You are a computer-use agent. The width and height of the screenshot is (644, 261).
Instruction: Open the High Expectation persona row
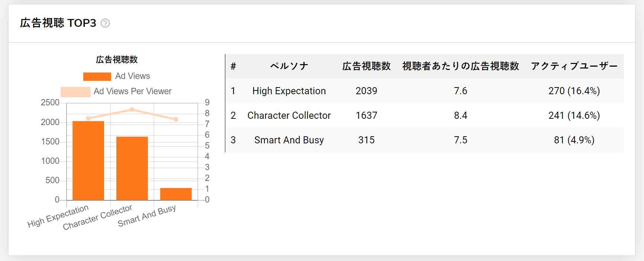tap(425, 91)
